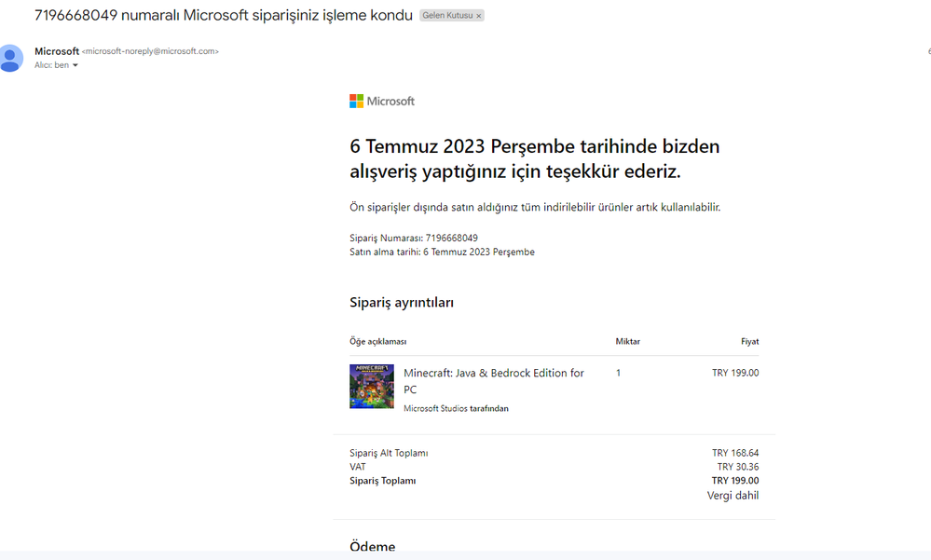Click the item price 'TRY 199.00' in product row

(735, 373)
